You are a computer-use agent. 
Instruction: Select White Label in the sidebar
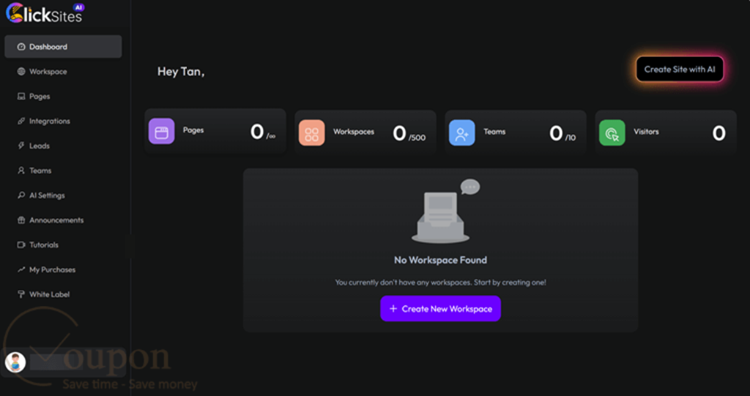[63, 295]
